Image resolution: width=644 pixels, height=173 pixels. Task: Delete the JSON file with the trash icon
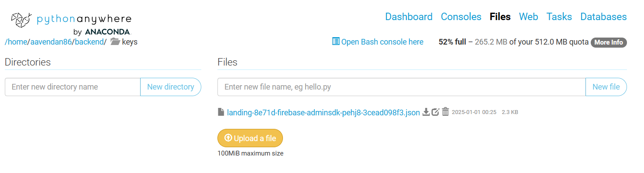point(445,112)
